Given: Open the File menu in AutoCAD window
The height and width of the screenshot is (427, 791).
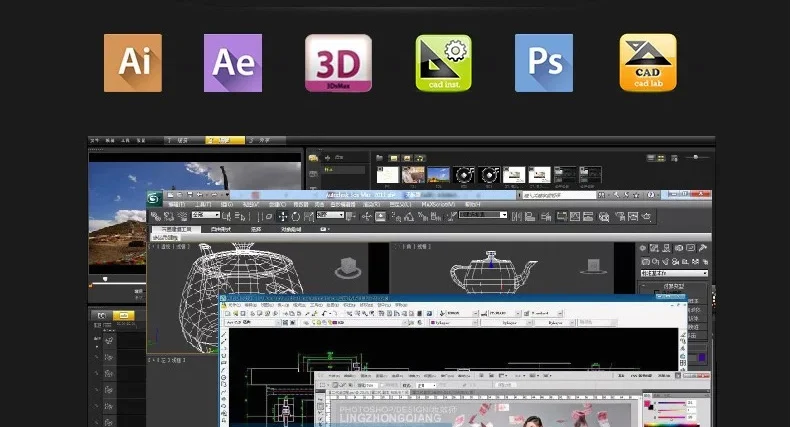Looking at the screenshot, I should coord(234,305).
